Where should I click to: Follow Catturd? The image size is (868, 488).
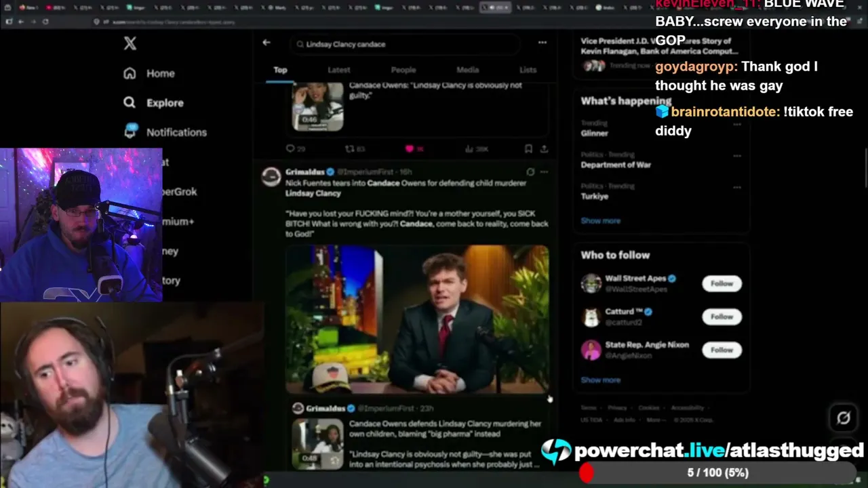coord(722,317)
